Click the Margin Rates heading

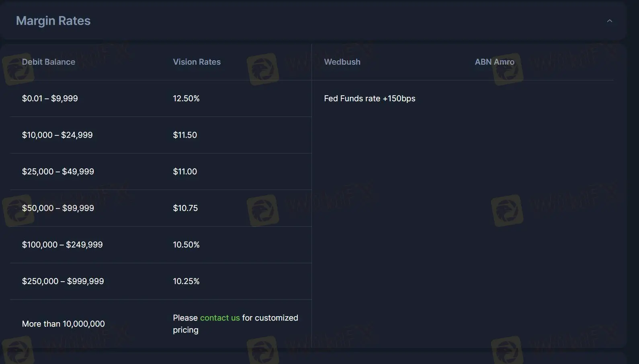[x=53, y=21]
